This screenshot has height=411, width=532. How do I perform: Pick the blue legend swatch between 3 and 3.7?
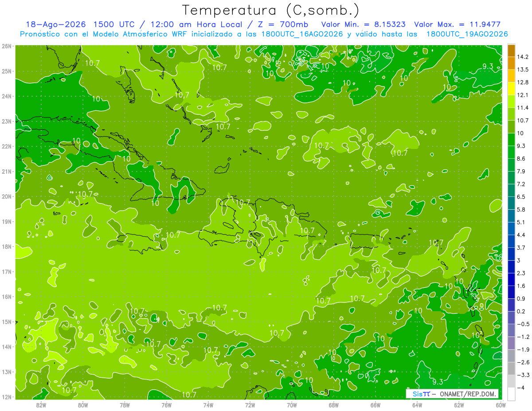click(511, 254)
